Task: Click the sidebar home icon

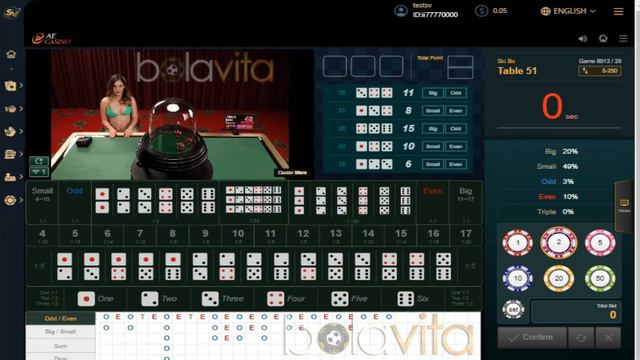Action: pyautogui.click(x=11, y=54)
